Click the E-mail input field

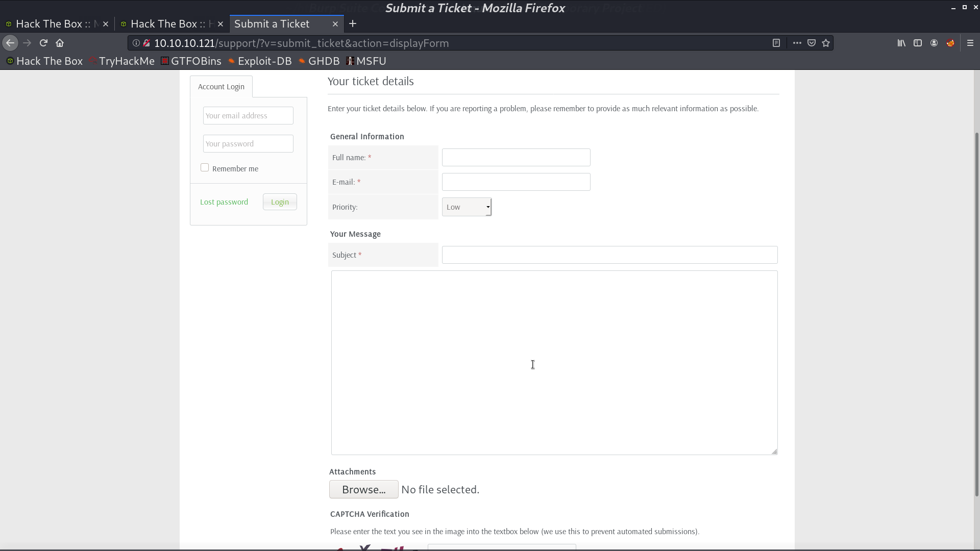516,182
